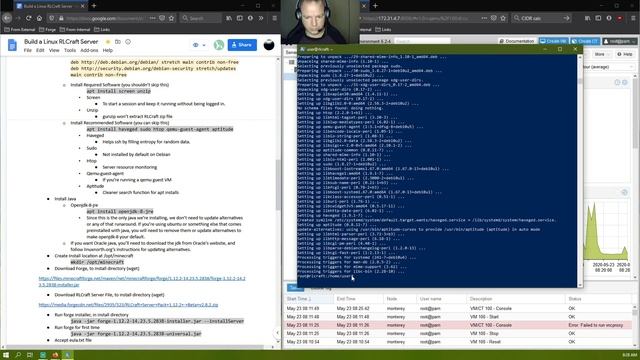The width and height of the screenshot is (640, 360).
Task: Open hamburger menu of left Firefox window
Action: pyautogui.click(x=275, y=18)
